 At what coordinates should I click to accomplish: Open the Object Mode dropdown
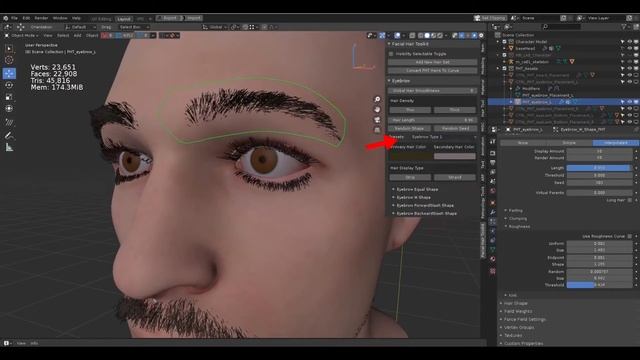click(x=22, y=36)
